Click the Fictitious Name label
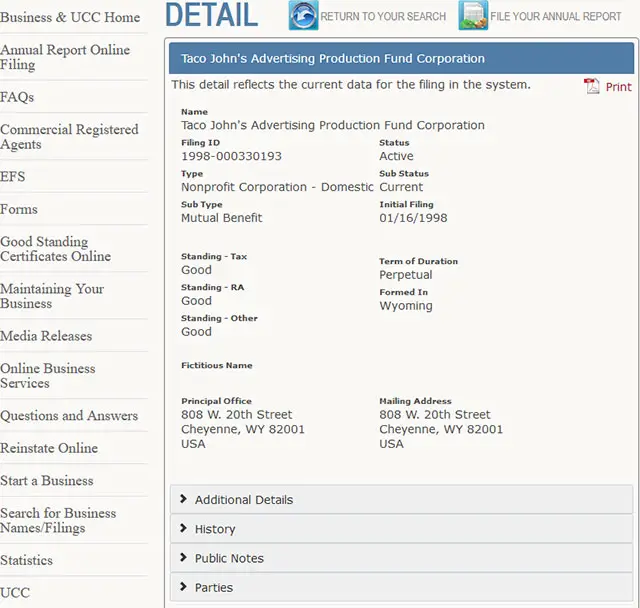Image resolution: width=640 pixels, height=608 pixels. point(216,365)
